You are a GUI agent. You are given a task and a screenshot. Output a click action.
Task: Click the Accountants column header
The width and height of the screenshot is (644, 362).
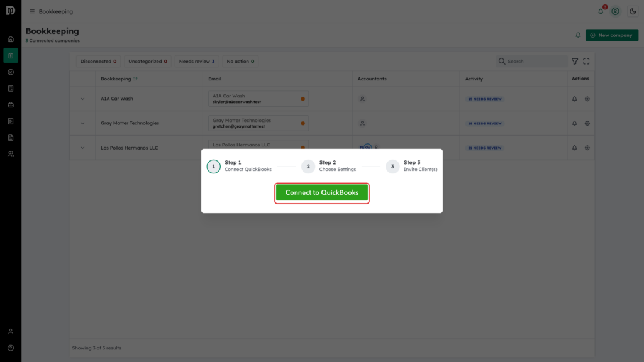(x=372, y=79)
